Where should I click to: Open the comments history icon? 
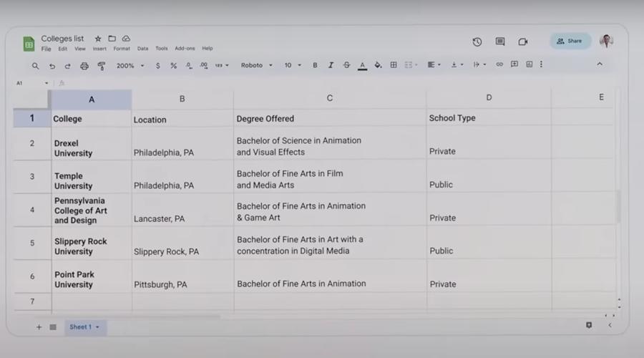point(500,42)
